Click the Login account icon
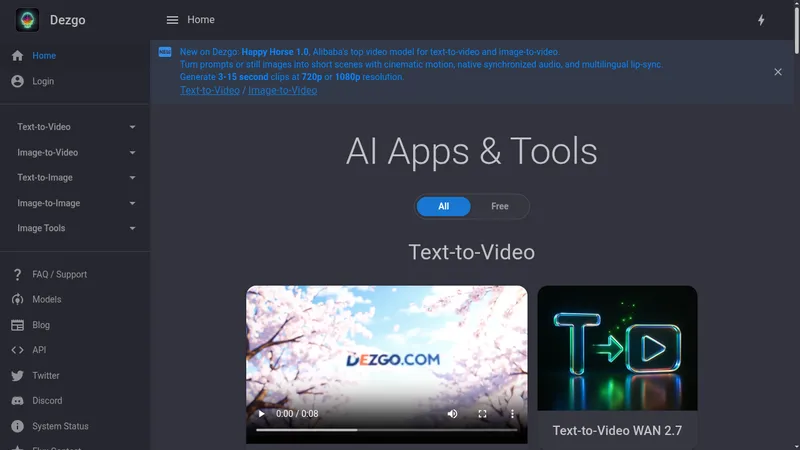 click(x=17, y=81)
